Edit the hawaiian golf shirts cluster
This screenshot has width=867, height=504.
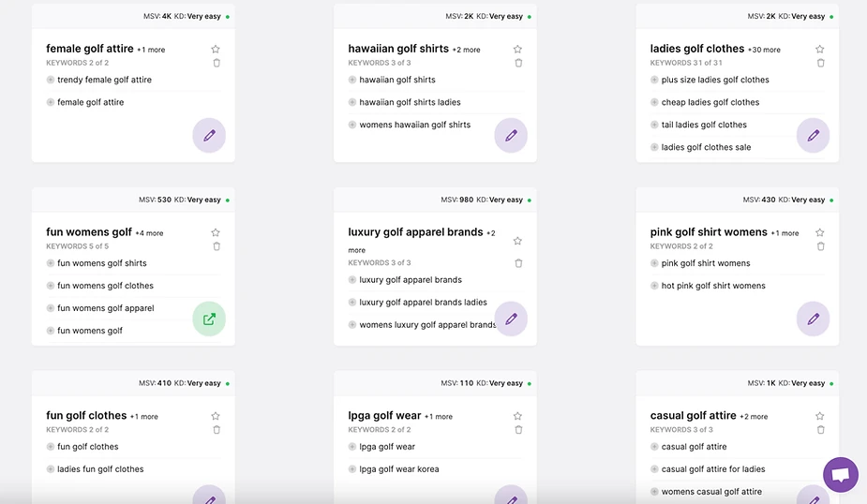click(x=511, y=135)
